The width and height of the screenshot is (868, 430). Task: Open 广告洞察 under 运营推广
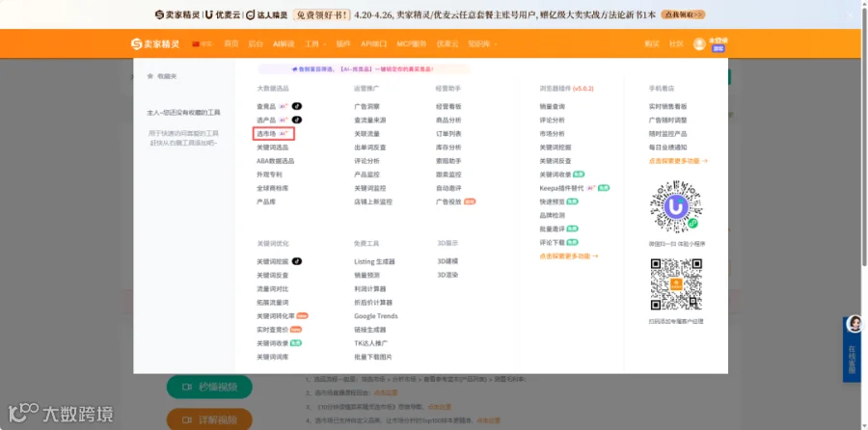(367, 106)
